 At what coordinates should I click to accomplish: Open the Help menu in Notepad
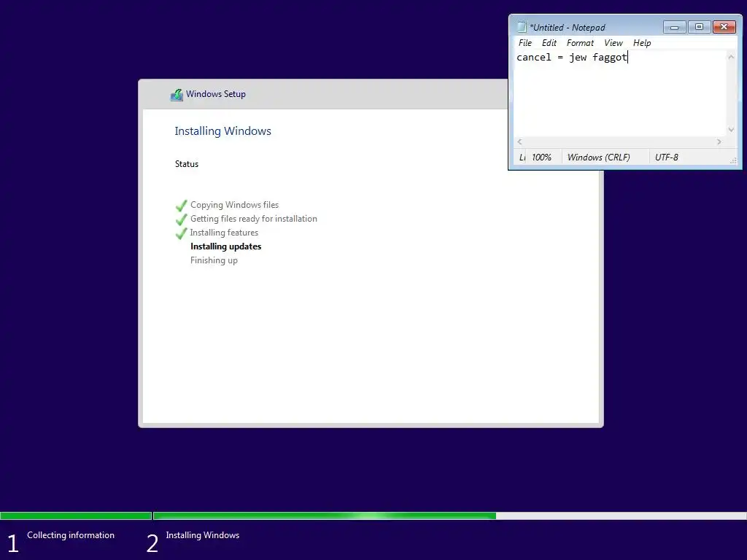coord(642,43)
